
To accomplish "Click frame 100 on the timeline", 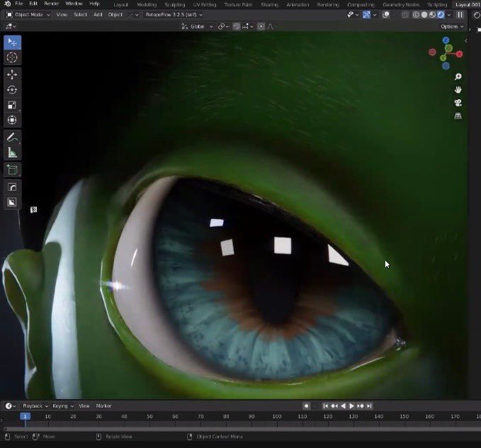I will point(277,416).
